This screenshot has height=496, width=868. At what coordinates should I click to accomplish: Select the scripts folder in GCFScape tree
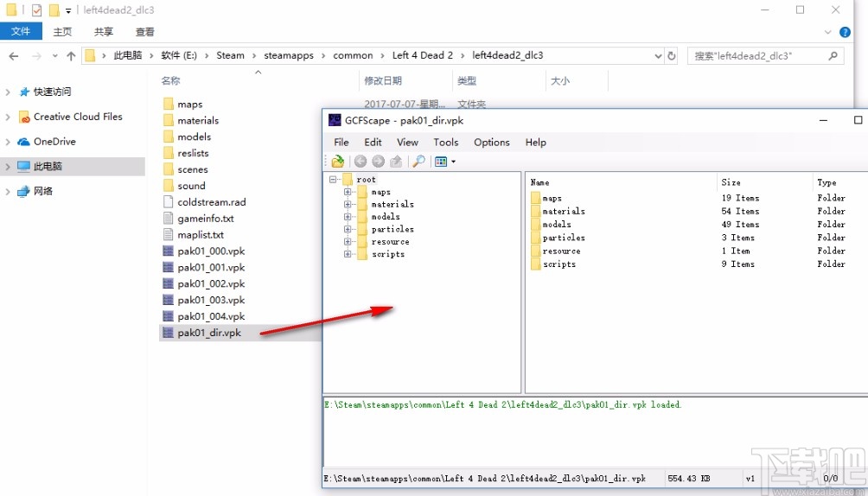[x=388, y=254]
